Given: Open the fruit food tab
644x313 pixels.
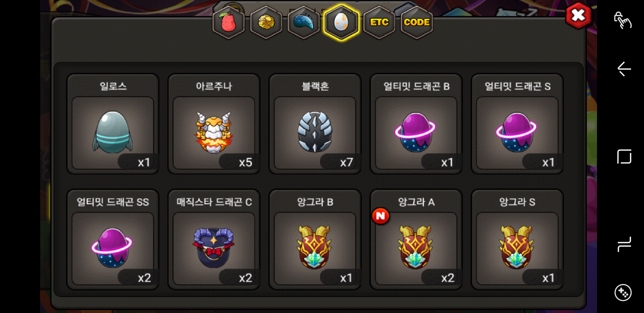Looking at the screenshot, I should click(x=229, y=22).
